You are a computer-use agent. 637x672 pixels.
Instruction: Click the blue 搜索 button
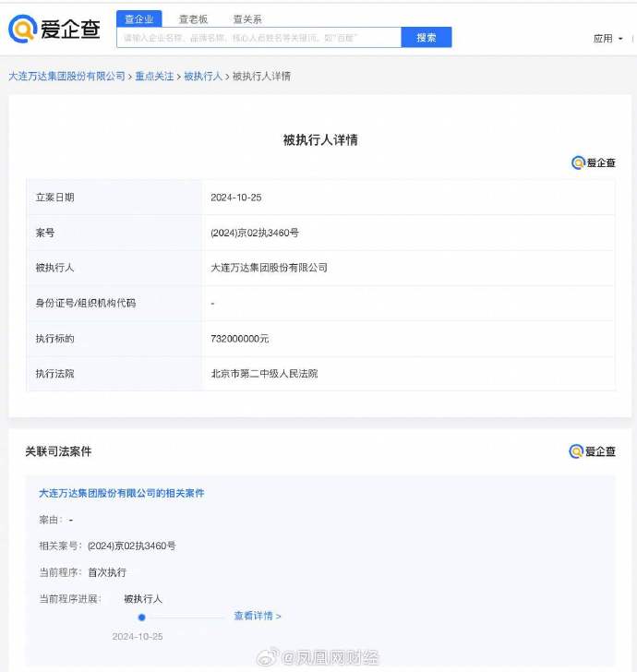tap(427, 37)
